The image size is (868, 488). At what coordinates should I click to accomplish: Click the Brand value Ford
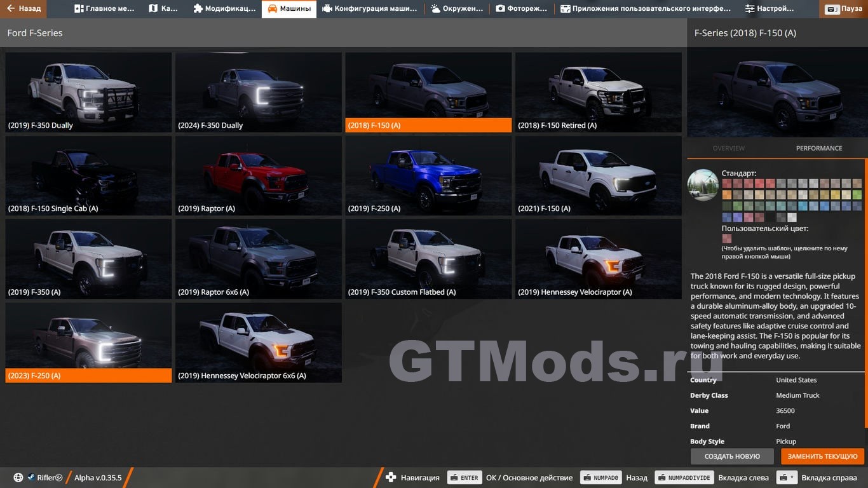coord(783,426)
